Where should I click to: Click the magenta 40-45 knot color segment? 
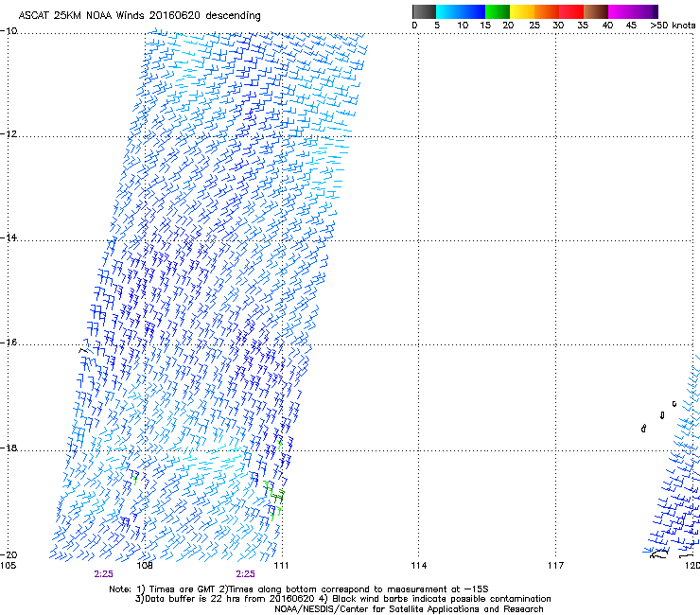pos(621,11)
